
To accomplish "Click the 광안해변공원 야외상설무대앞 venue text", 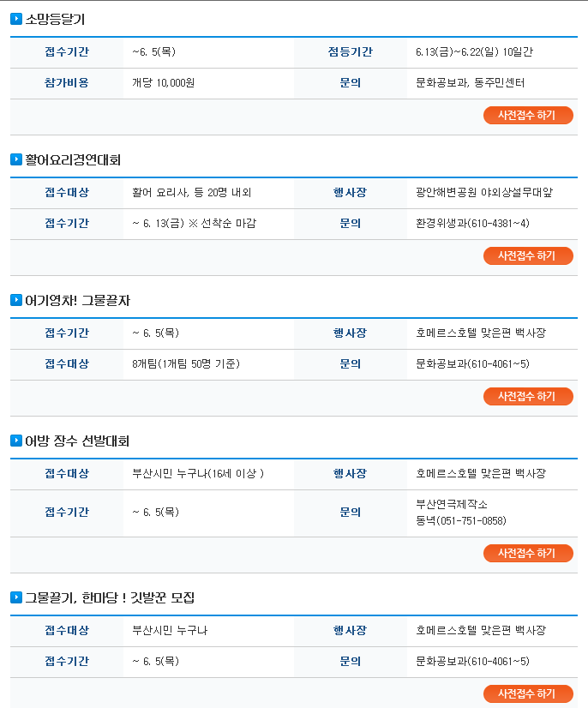I will pyautogui.click(x=484, y=192).
